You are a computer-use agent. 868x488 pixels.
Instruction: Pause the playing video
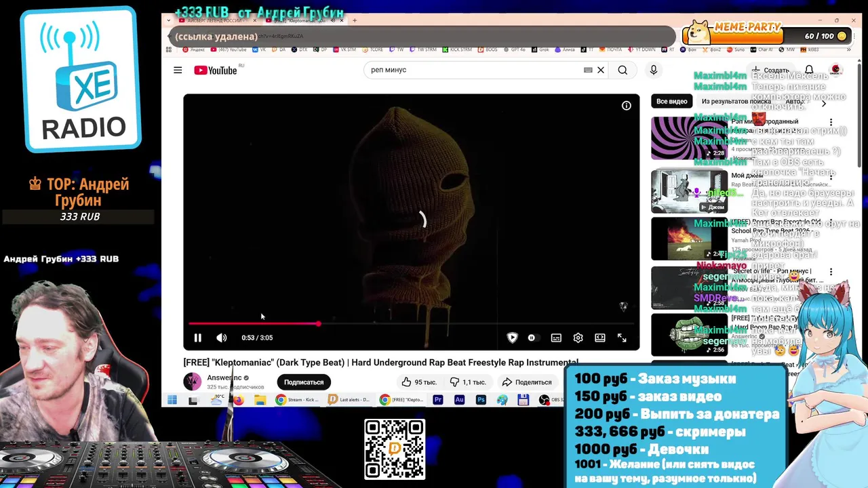(x=197, y=338)
